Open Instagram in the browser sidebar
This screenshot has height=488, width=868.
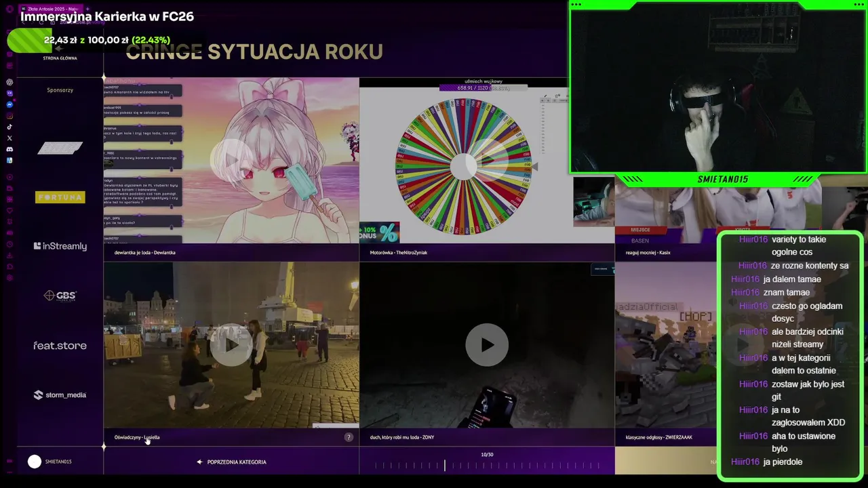9,116
